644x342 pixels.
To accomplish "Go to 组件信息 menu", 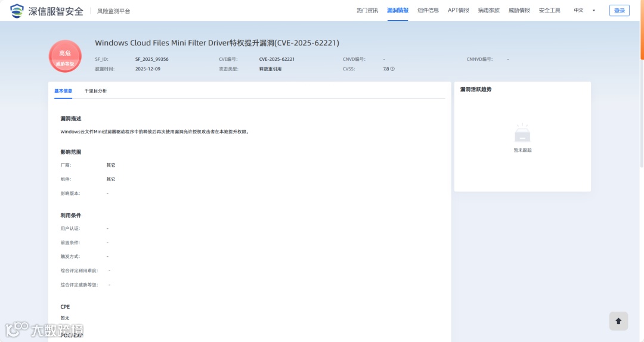I will pyautogui.click(x=428, y=10).
